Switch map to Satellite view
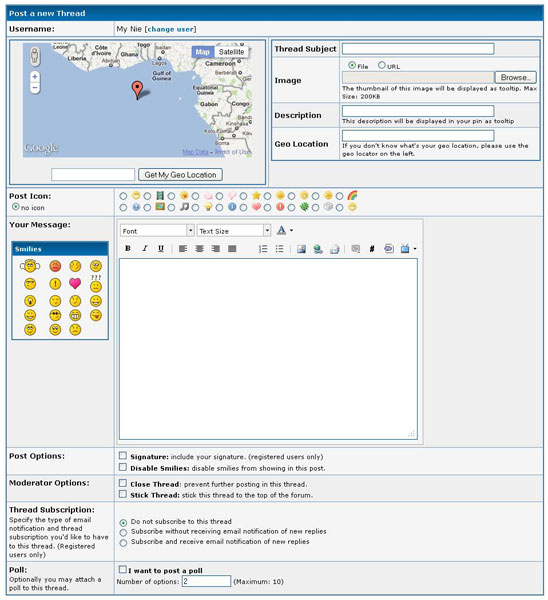 pyautogui.click(x=231, y=52)
